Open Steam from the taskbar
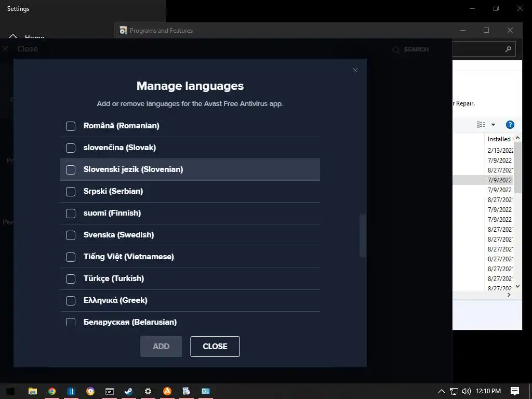Screen dimensions: 532x399 (x=129, y=391)
